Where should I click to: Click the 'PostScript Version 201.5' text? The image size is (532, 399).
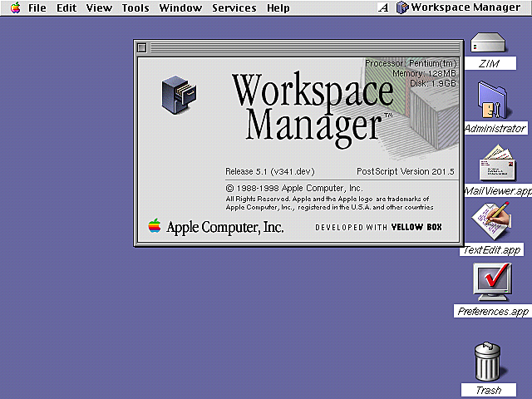pos(406,172)
